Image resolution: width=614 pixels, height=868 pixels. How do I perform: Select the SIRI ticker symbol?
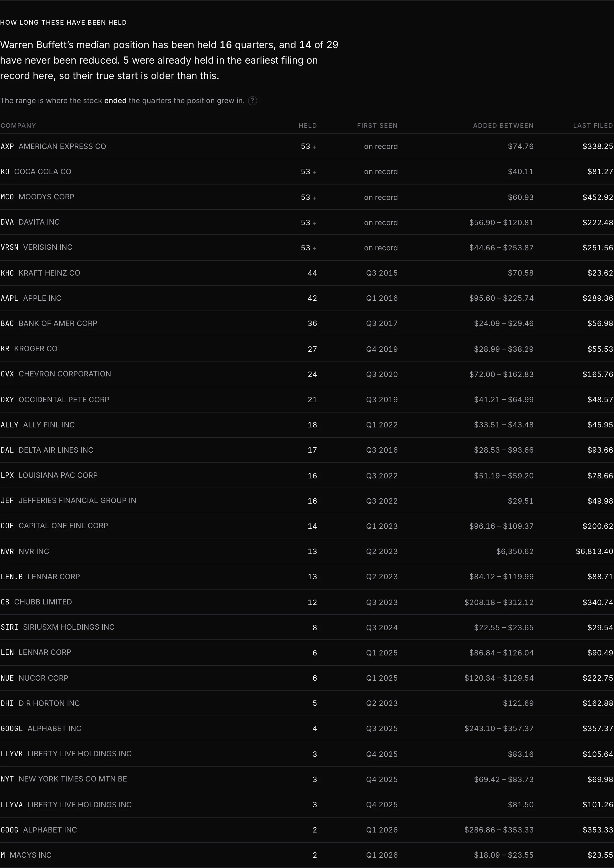[9, 627]
